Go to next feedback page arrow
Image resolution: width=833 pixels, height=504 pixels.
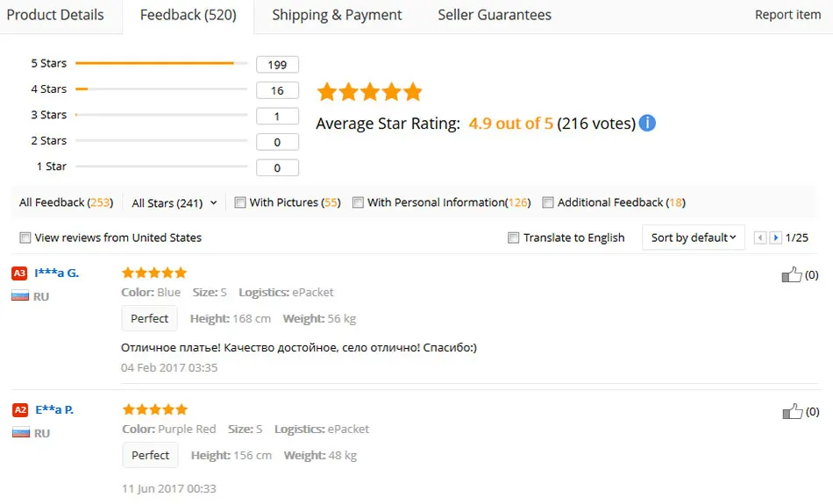click(776, 238)
